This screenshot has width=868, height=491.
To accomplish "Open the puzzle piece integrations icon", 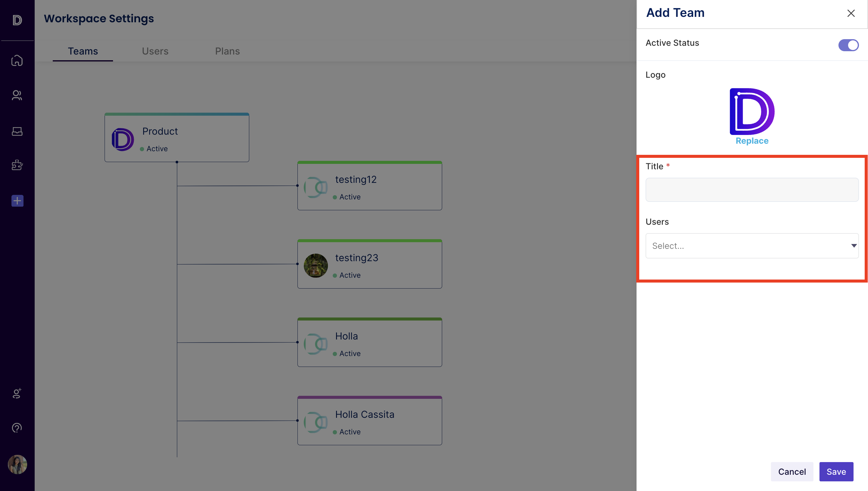I will [x=17, y=165].
